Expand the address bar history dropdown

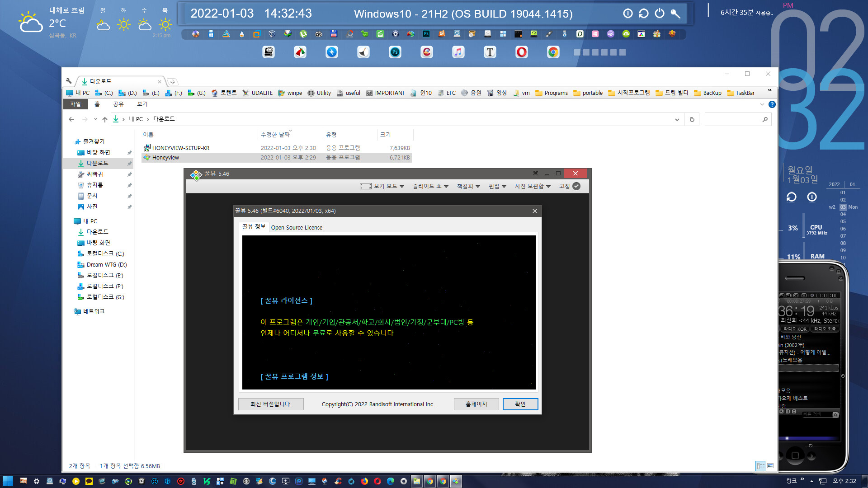(x=677, y=119)
